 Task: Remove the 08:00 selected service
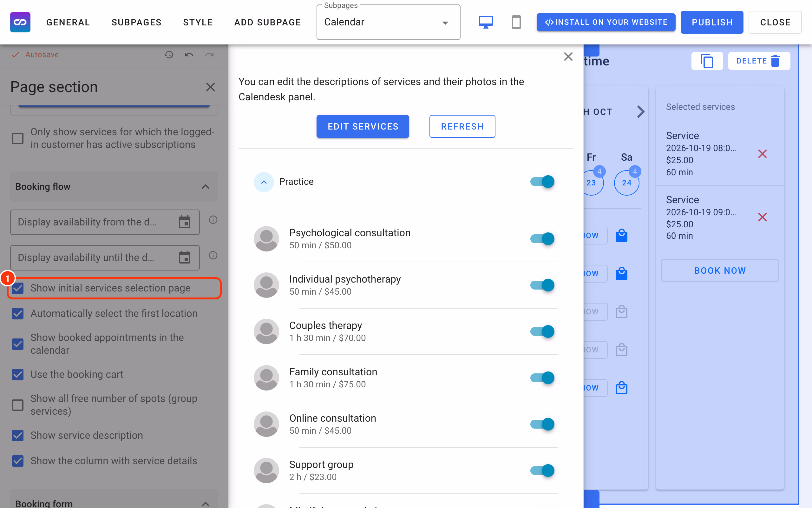click(762, 154)
